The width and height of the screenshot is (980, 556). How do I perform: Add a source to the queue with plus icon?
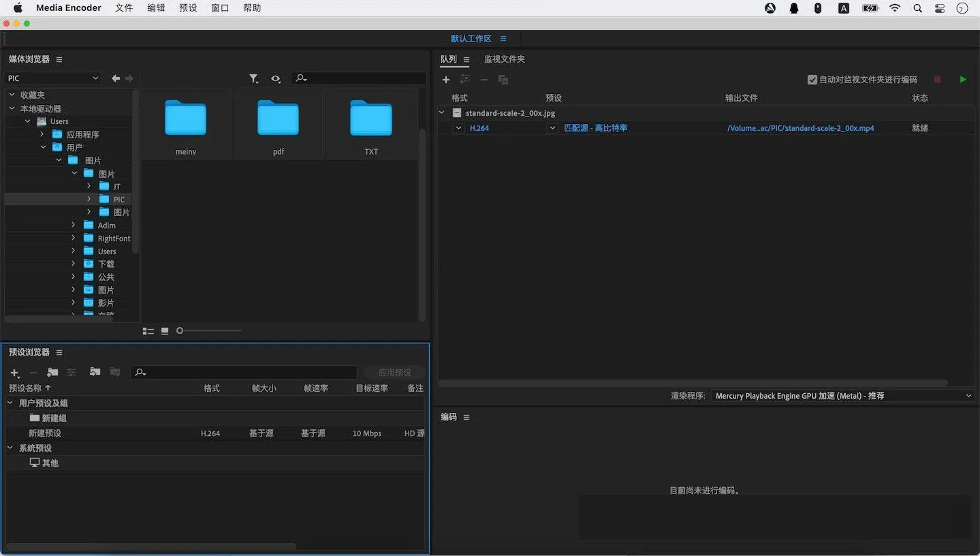tap(446, 80)
